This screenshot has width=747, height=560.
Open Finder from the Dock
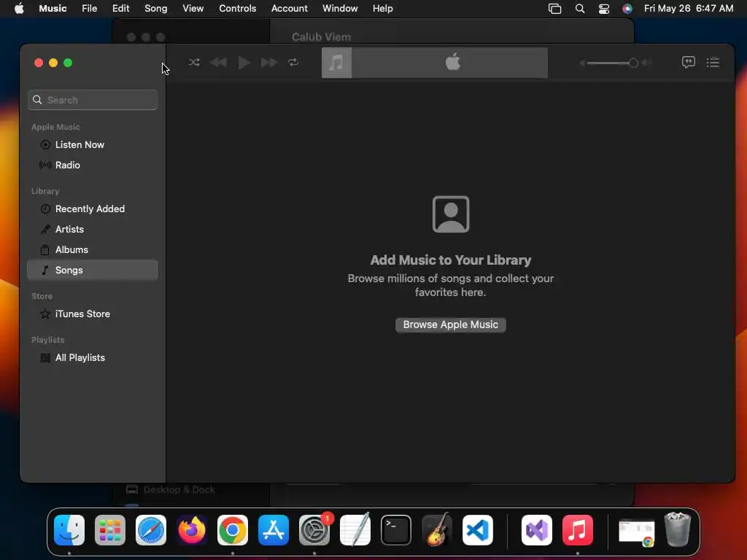click(x=69, y=530)
